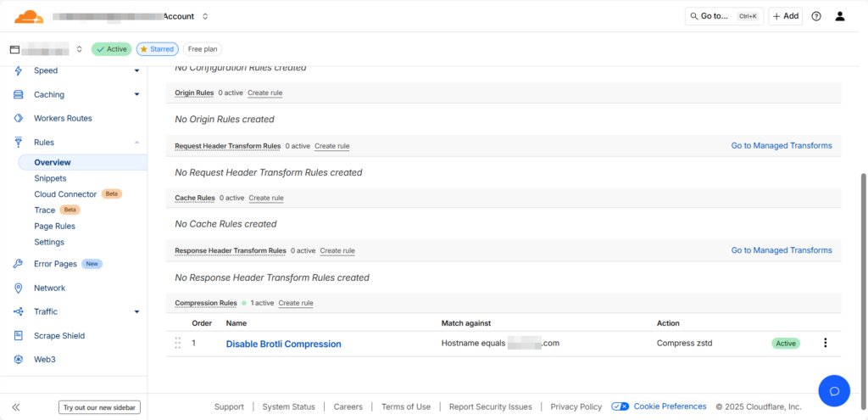Screen dimensions: 868x420
Task: Select Snippets under Rules menu
Action: [50, 178]
